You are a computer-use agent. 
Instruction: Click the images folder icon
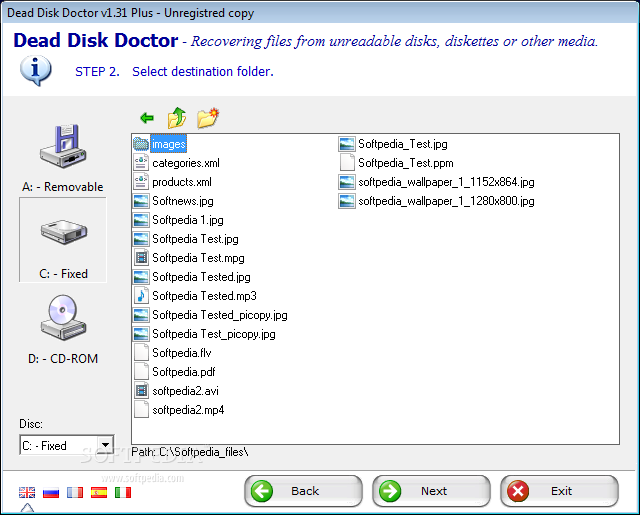(141, 144)
